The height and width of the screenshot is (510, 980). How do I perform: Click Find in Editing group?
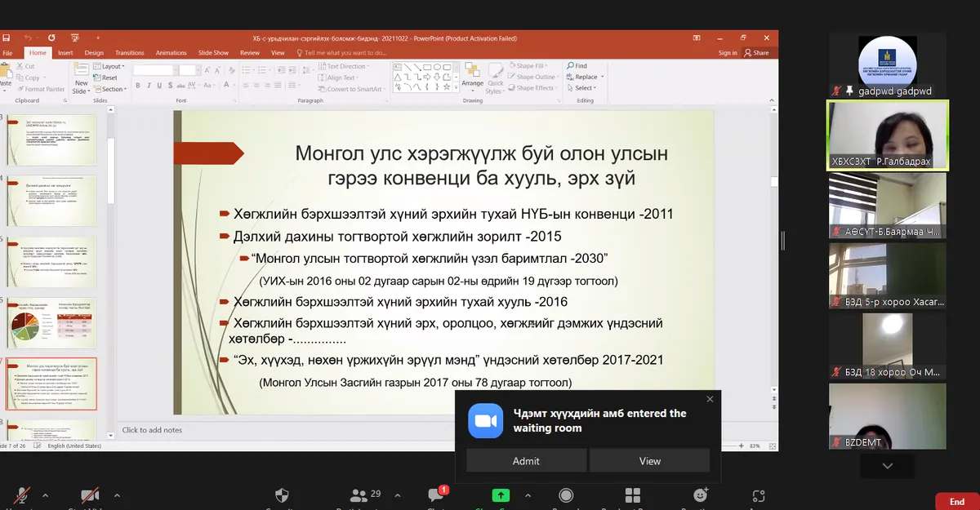click(x=577, y=65)
